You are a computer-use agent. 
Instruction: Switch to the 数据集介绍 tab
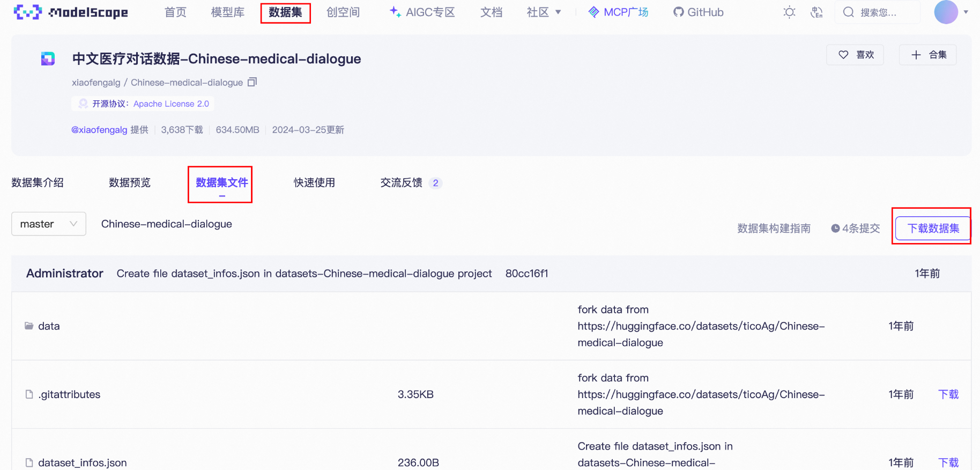coord(38,183)
